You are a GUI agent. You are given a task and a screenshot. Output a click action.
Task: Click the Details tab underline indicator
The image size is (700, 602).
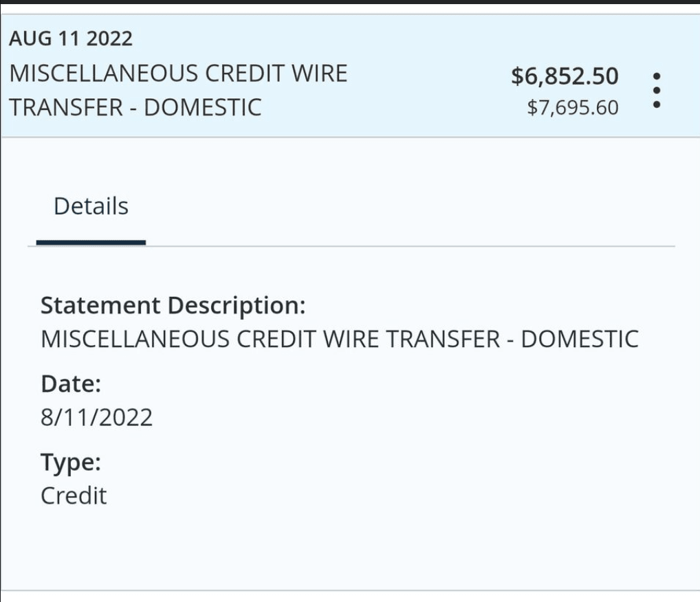pyautogui.click(x=91, y=243)
